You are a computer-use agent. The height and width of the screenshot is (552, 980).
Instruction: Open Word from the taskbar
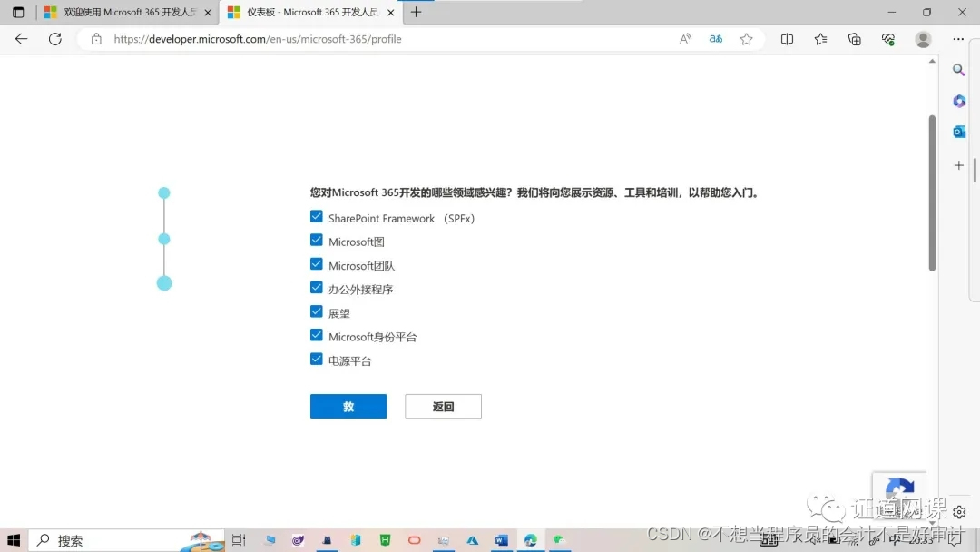(x=501, y=540)
